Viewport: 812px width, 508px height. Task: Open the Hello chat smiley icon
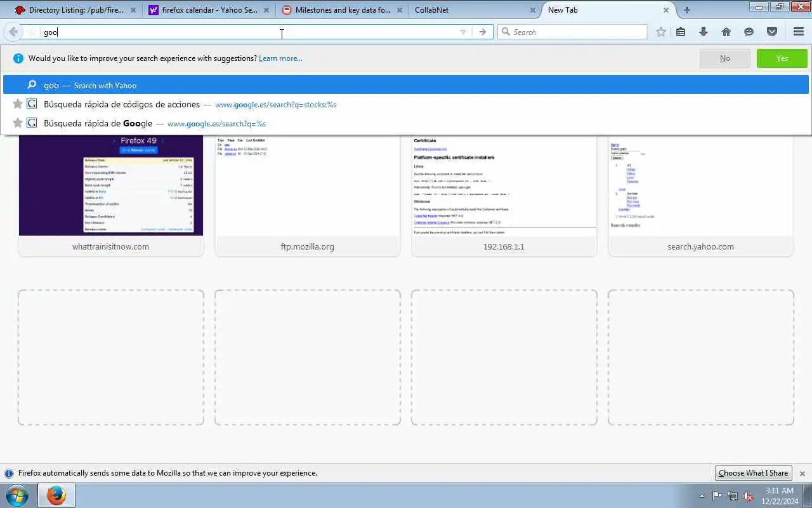[x=749, y=32]
